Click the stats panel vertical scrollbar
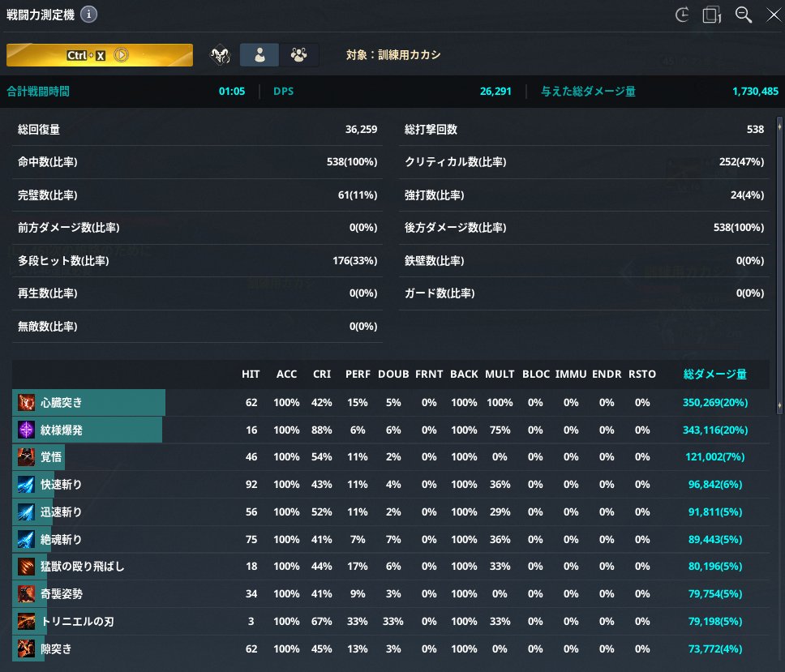Image resolution: width=785 pixels, height=672 pixels. point(779,265)
